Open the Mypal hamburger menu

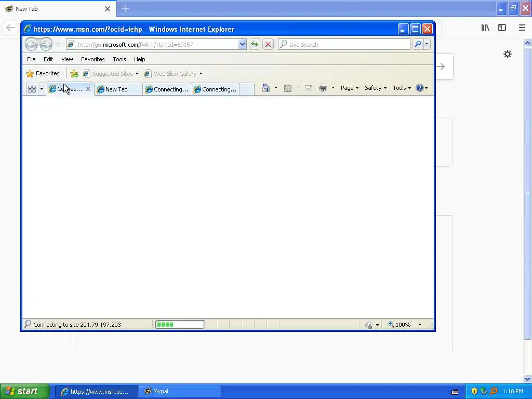(x=522, y=28)
